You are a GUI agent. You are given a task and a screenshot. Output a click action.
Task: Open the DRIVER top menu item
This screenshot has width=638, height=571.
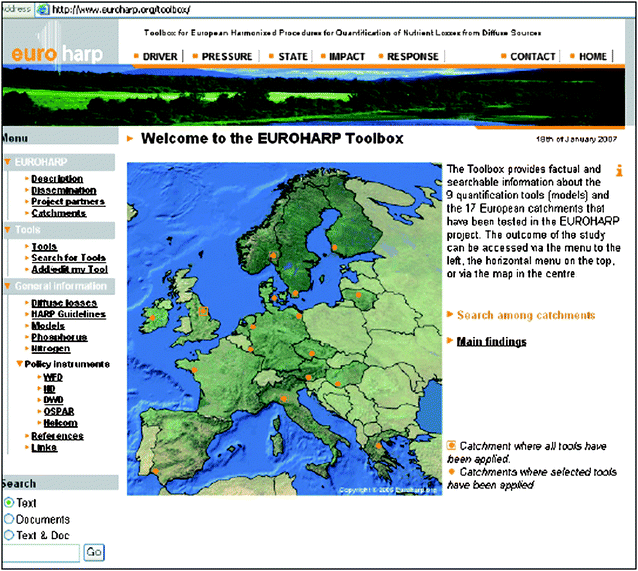pyautogui.click(x=160, y=57)
